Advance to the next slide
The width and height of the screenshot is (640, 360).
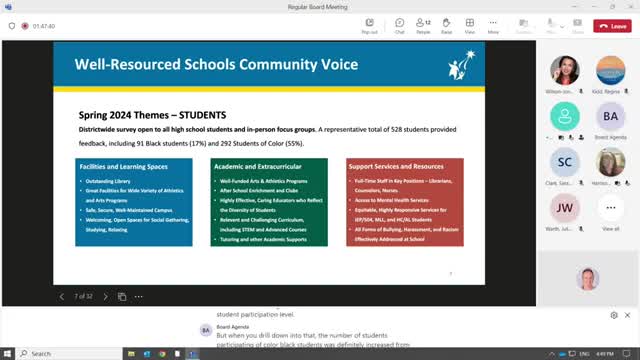[105, 297]
